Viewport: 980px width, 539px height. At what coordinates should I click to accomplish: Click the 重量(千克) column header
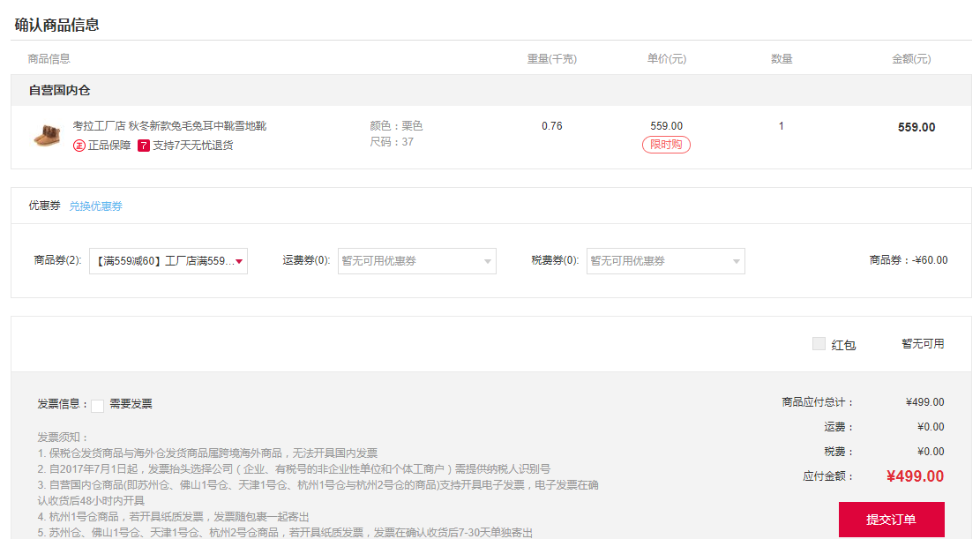(552, 59)
